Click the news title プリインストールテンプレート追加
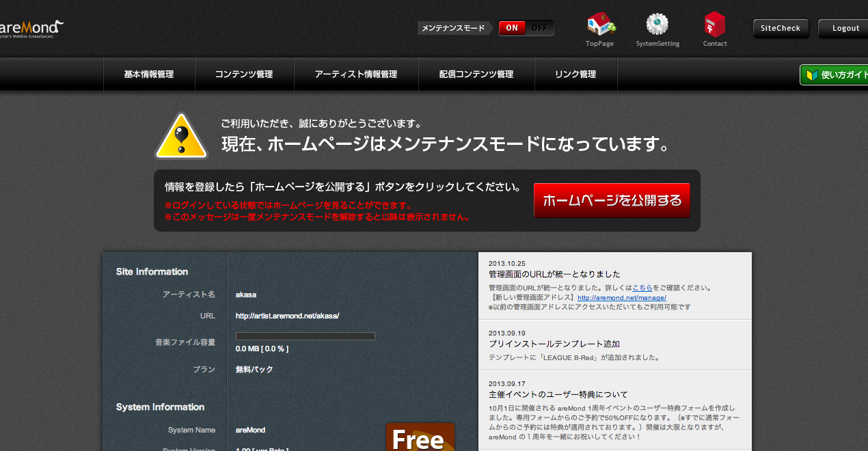This screenshot has width=868, height=451. tap(554, 344)
